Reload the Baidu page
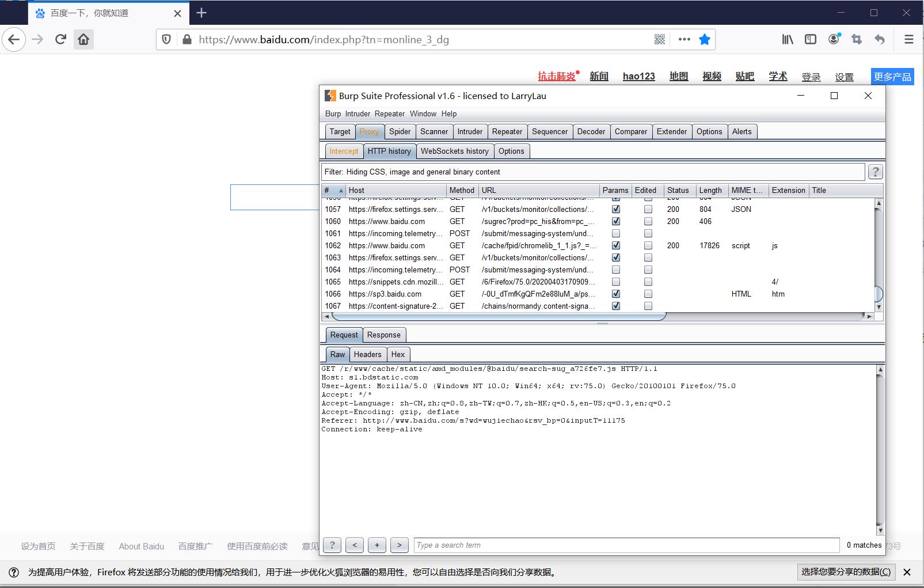 (60, 39)
